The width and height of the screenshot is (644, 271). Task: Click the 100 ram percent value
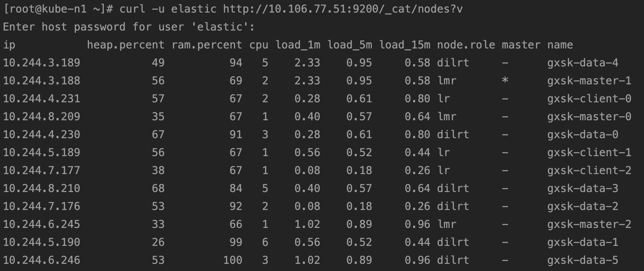[233, 260]
